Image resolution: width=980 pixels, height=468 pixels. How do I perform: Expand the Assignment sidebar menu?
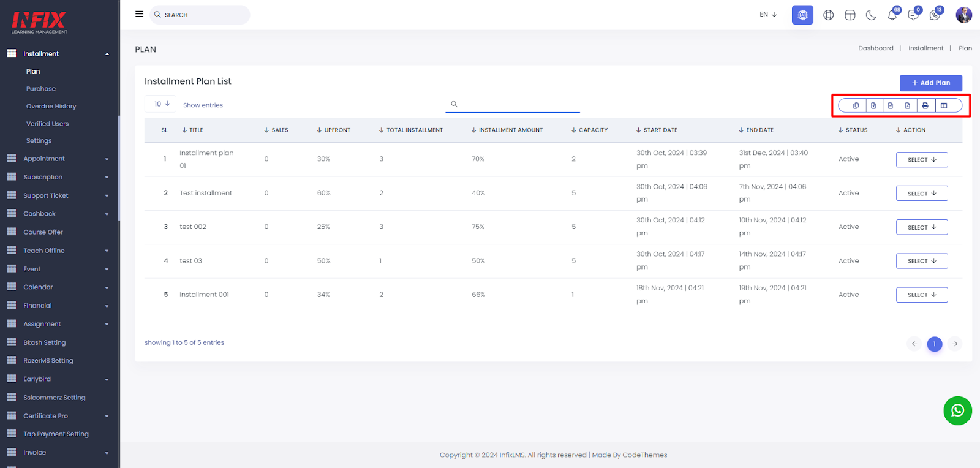point(59,324)
